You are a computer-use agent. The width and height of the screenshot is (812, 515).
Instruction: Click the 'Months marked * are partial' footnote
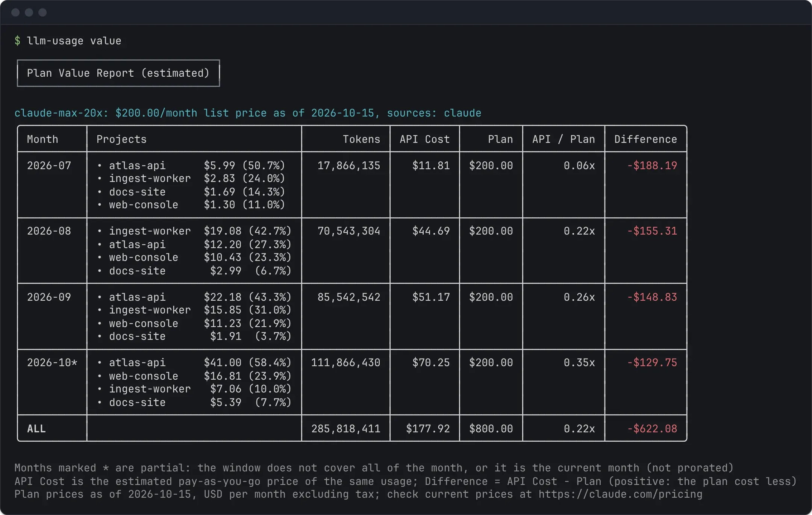coord(374,468)
